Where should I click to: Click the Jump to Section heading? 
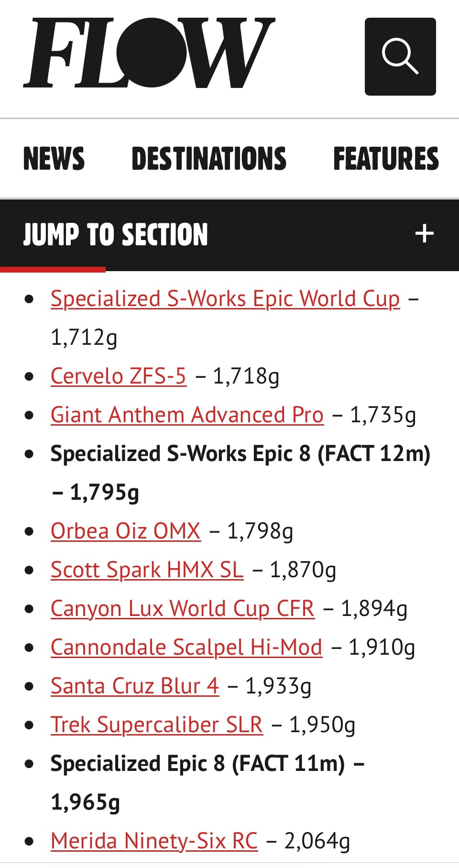click(x=116, y=235)
